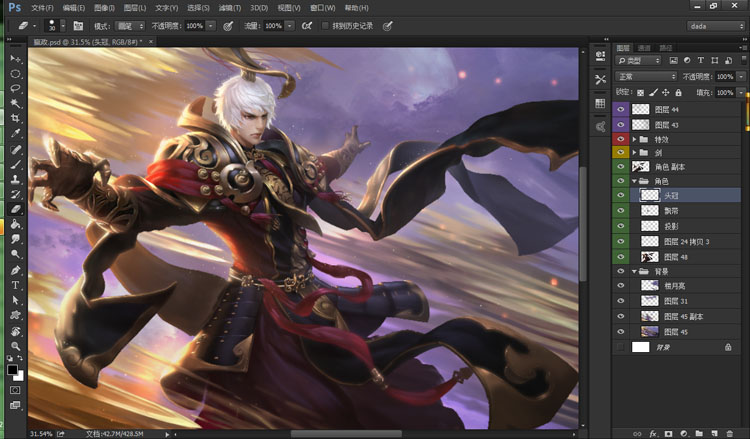Open the 文件(F) menu
Viewport: 750px width, 439px height.
click(x=43, y=8)
